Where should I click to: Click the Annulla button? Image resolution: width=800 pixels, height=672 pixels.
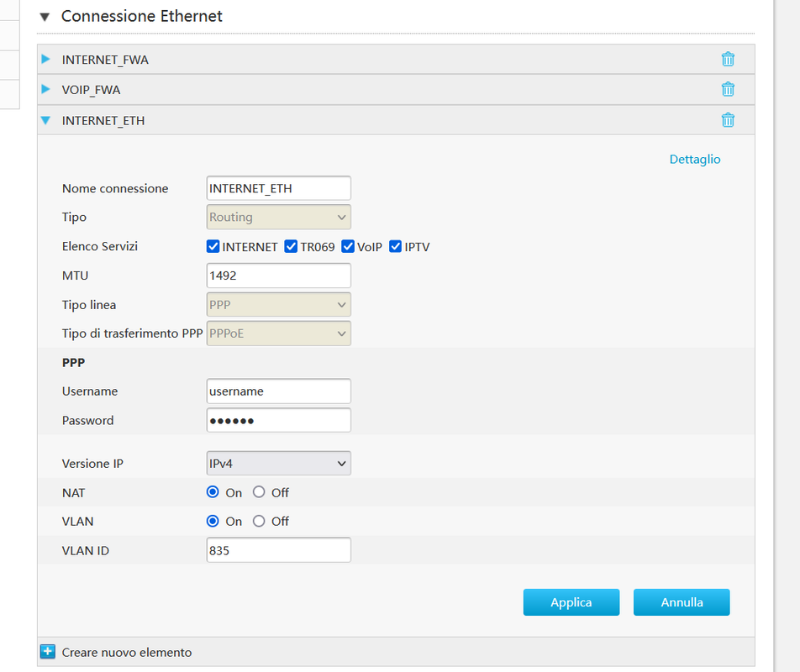click(682, 602)
